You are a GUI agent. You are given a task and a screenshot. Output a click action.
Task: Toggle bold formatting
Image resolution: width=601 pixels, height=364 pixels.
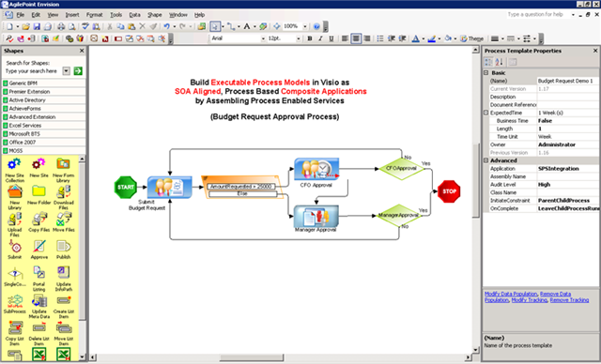[310, 38]
